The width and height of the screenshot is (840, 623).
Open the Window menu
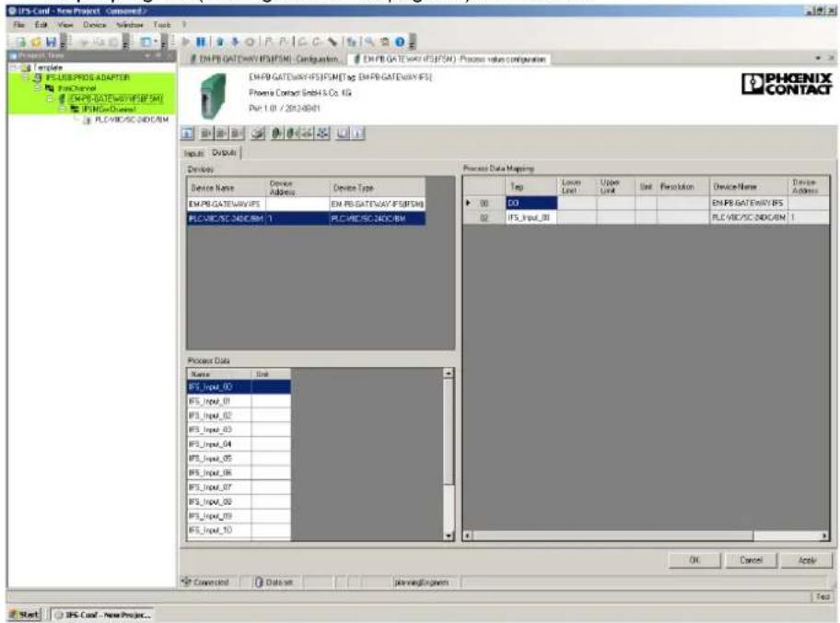coord(130,25)
